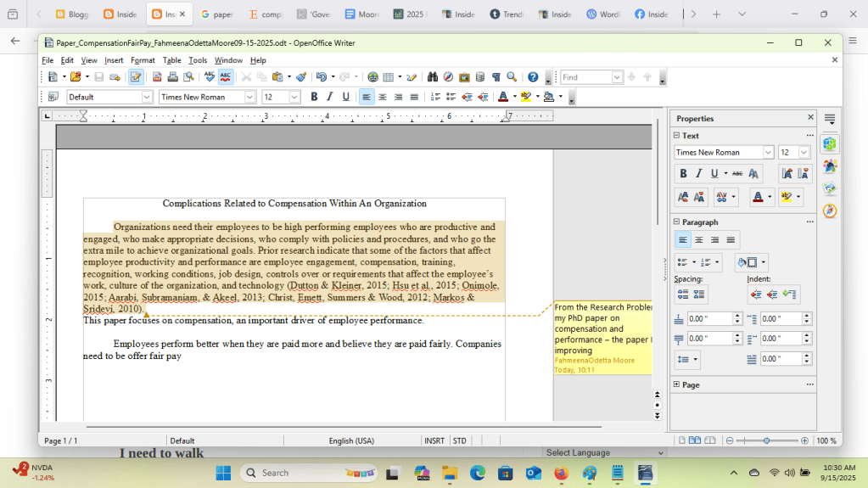The width and height of the screenshot is (868, 488).
Task: Click strikethrough icon in Properties panel
Action: tap(736, 174)
